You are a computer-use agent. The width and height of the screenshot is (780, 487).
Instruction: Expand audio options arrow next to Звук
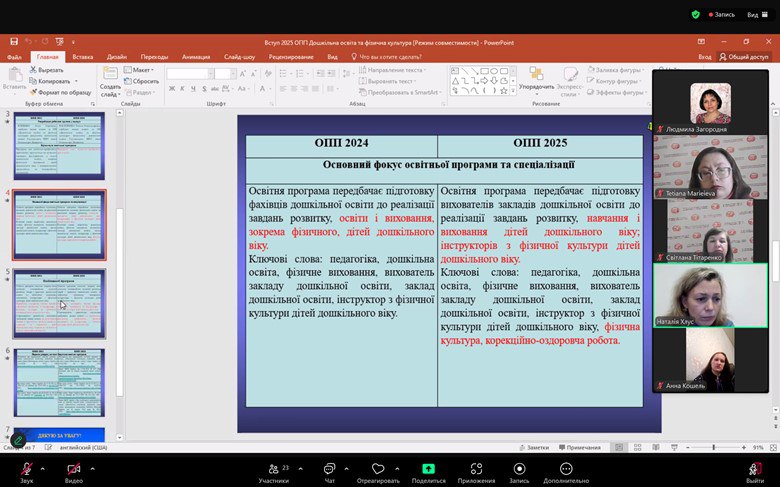tap(45, 468)
